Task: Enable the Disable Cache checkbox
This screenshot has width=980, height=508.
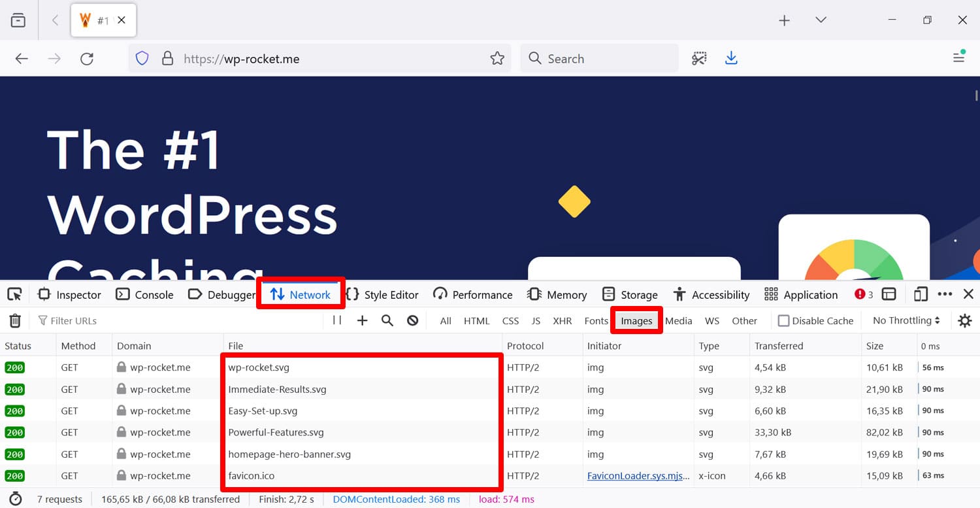Action: 784,321
